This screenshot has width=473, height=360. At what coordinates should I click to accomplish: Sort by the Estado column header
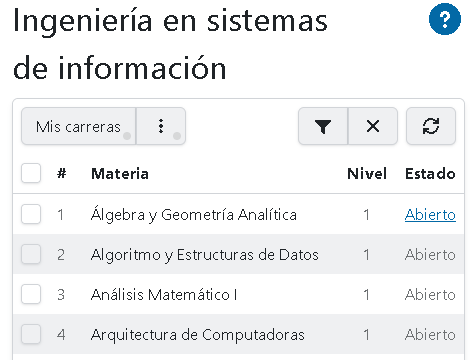click(x=430, y=174)
